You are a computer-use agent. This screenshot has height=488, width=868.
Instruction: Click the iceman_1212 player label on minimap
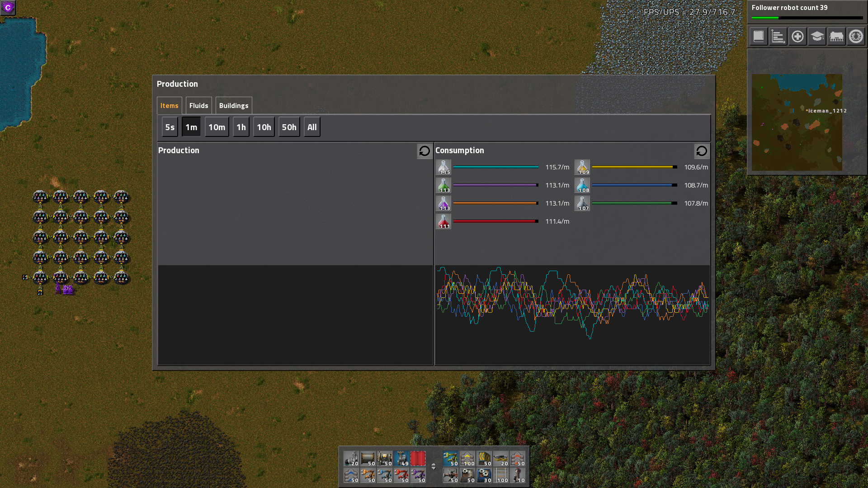[827, 111]
